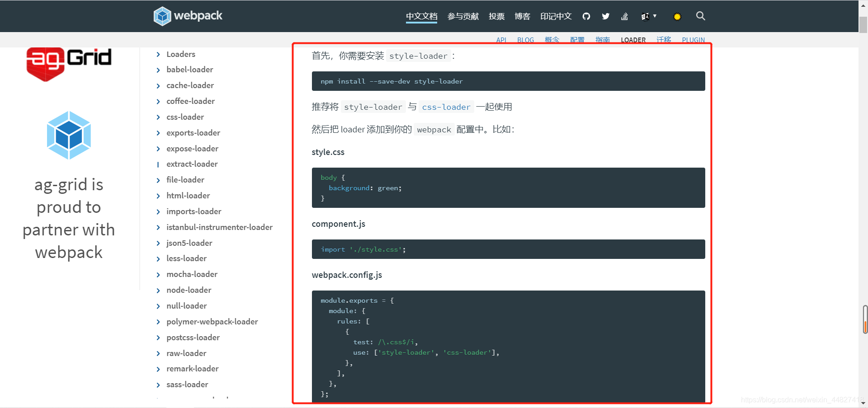Open the imports-loader sidebar link
Screen dimensions: 868x408
193,211
